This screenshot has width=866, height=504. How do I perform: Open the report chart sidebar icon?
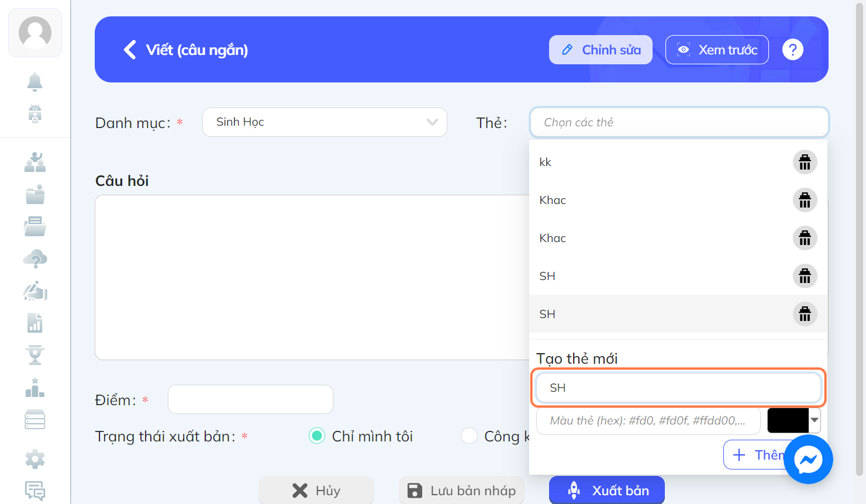[x=35, y=323]
